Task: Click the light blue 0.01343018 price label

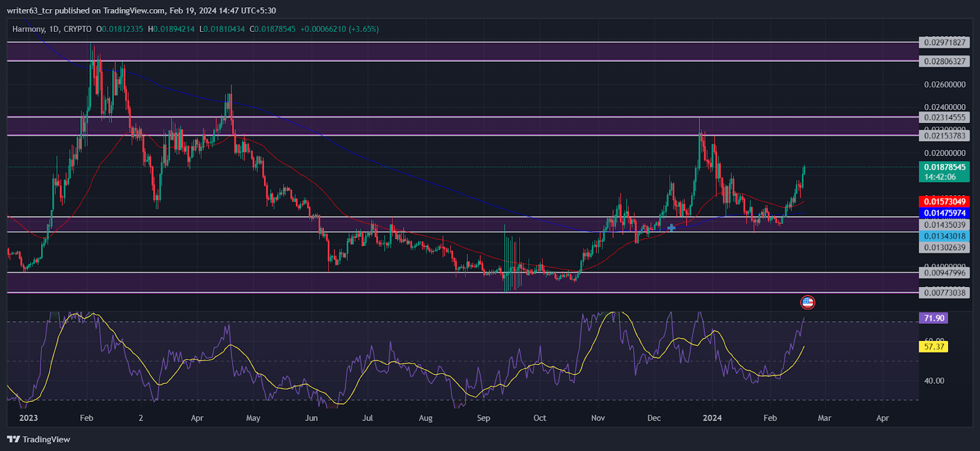Action: point(944,236)
